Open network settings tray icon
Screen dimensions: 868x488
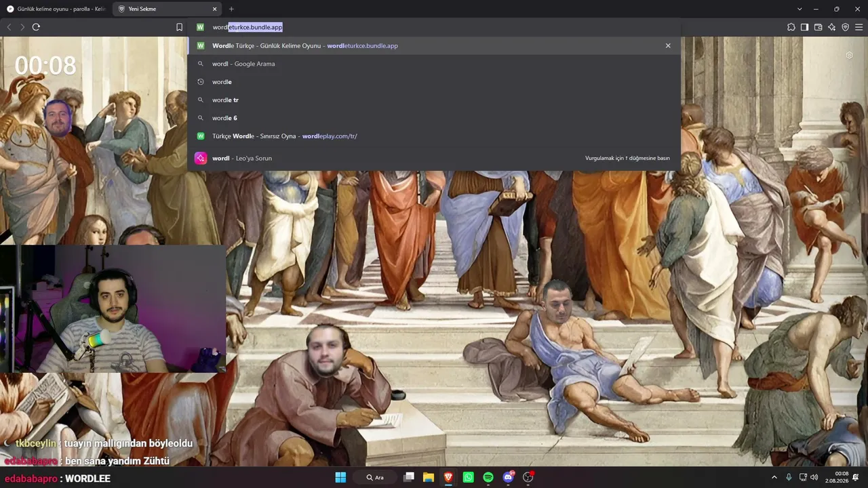[803, 477]
